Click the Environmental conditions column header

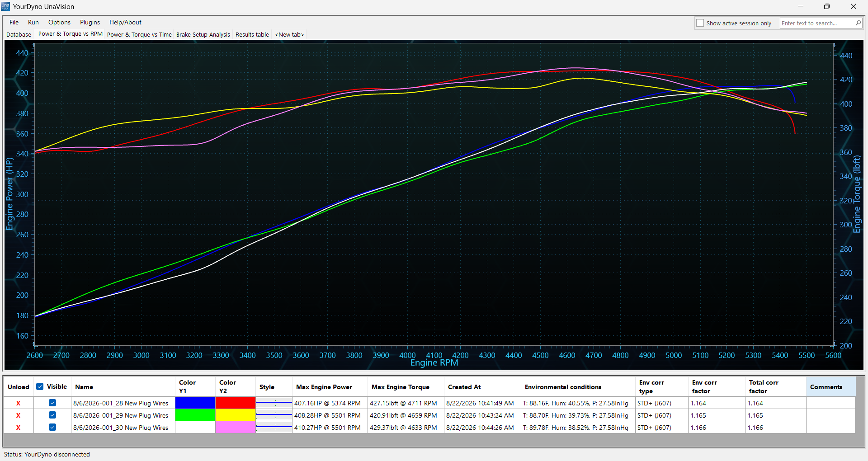click(x=578, y=387)
